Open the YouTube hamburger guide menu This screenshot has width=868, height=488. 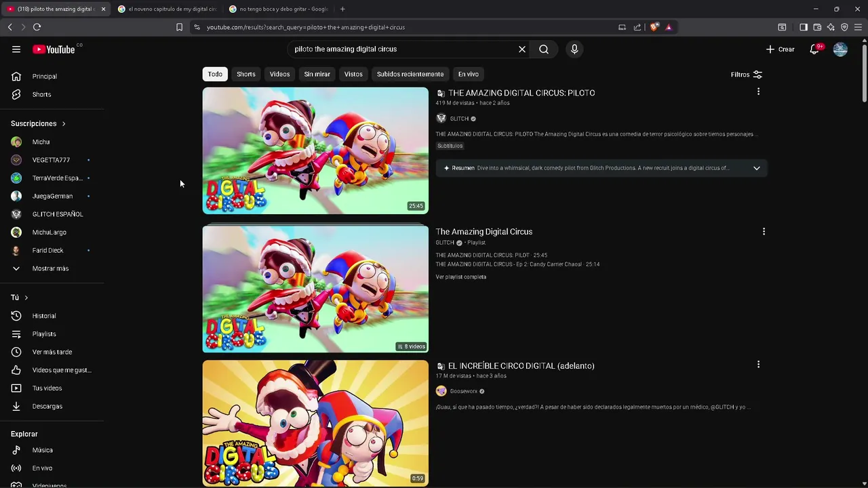click(16, 49)
